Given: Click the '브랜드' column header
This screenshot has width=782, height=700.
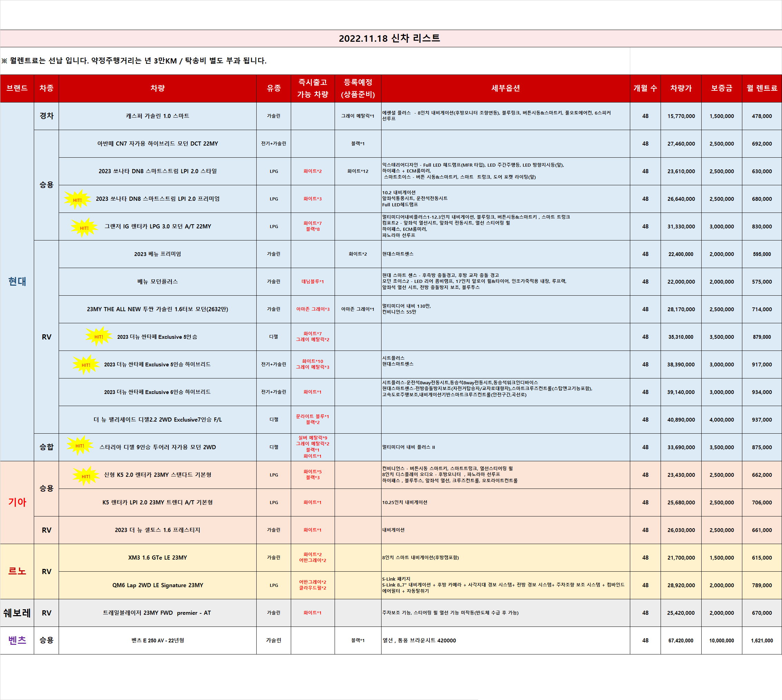Looking at the screenshot, I should (x=17, y=88).
